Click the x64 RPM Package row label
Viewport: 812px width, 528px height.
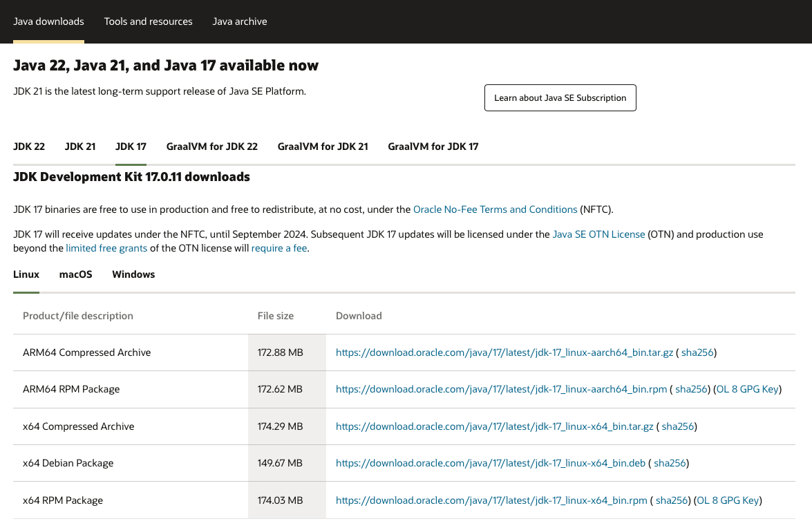point(63,500)
